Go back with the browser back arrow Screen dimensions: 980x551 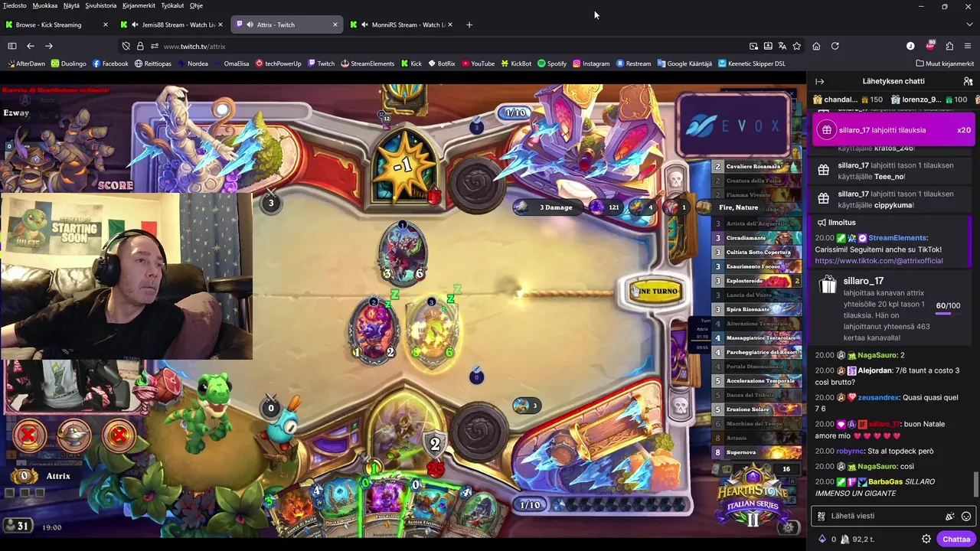pos(31,46)
